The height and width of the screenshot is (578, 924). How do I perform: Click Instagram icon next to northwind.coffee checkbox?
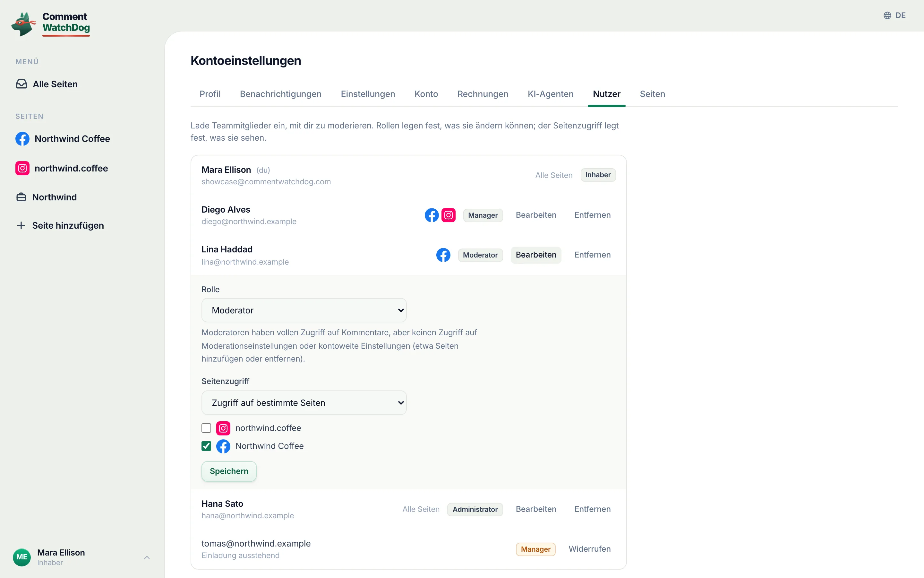coord(223,428)
